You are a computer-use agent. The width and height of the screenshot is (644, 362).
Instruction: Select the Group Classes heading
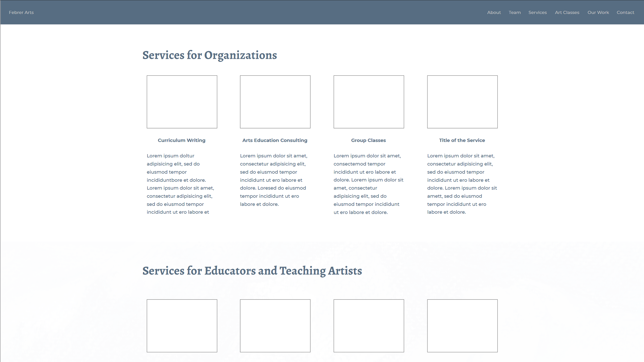(x=368, y=140)
